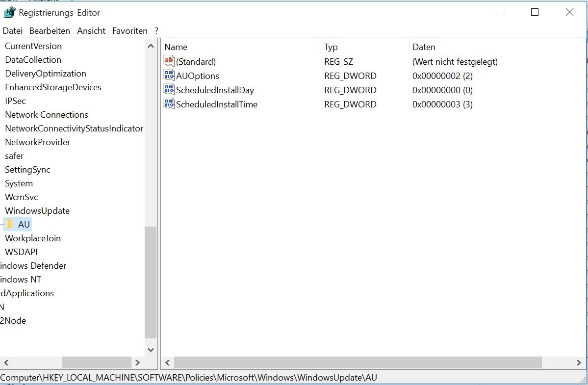
Task: Select the WcmSvc key
Action: [x=22, y=197]
